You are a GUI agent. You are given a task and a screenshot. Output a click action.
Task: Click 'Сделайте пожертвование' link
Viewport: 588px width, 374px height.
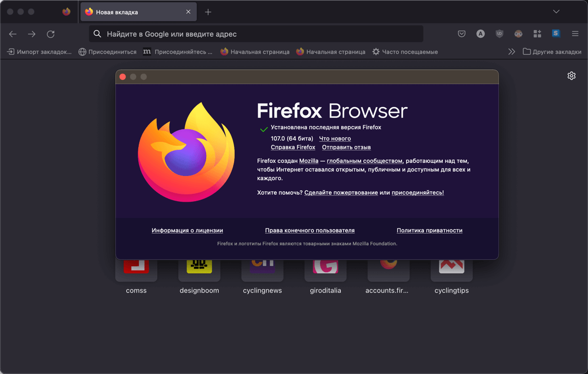tap(341, 192)
